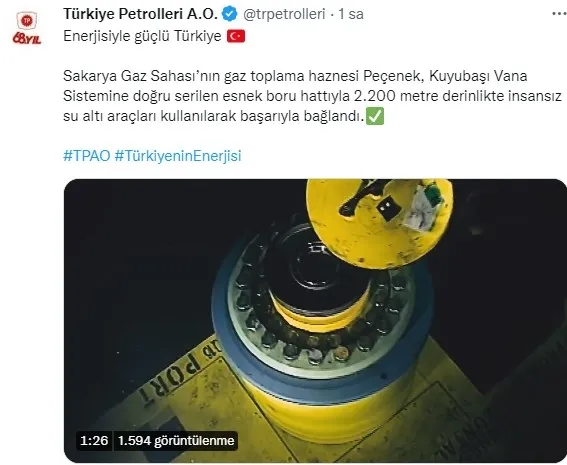This screenshot has height=465, width=567.
Task: Click the 1:26 video duration label
Action: pyautogui.click(x=94, y=440)
